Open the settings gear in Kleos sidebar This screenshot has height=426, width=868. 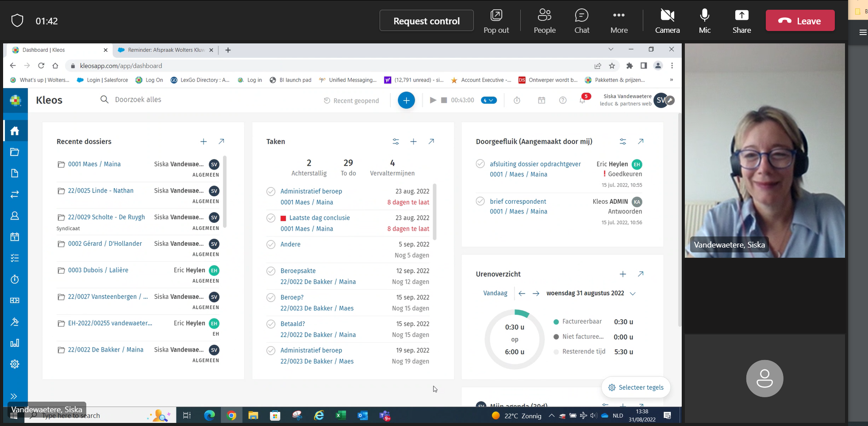pos(15,364)
